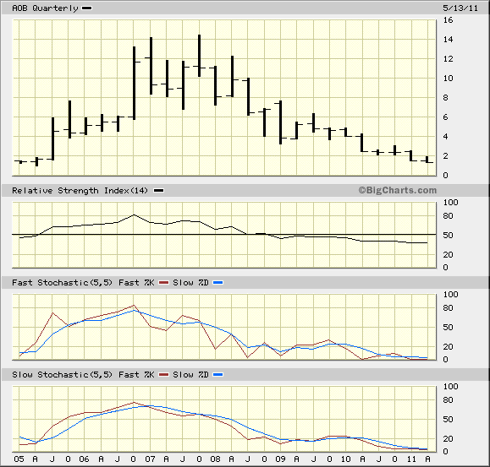Click the 5/13/11 date label

click(460, 8)
